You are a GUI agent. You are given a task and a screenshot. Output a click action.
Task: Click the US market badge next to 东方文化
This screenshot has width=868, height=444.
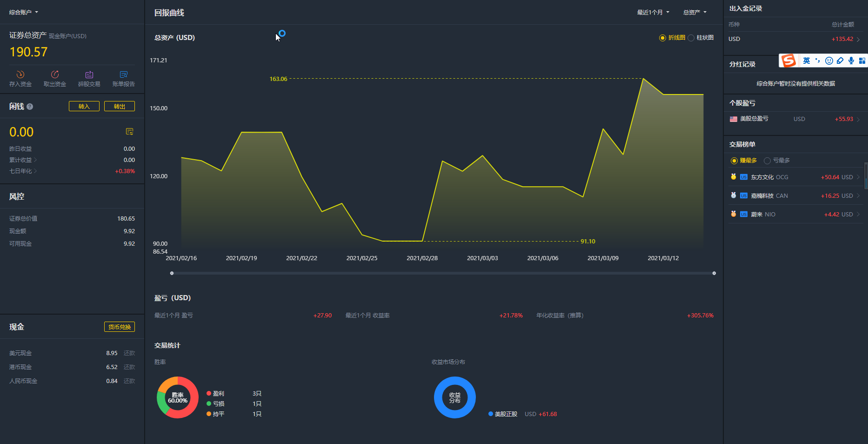pos(744,177)
